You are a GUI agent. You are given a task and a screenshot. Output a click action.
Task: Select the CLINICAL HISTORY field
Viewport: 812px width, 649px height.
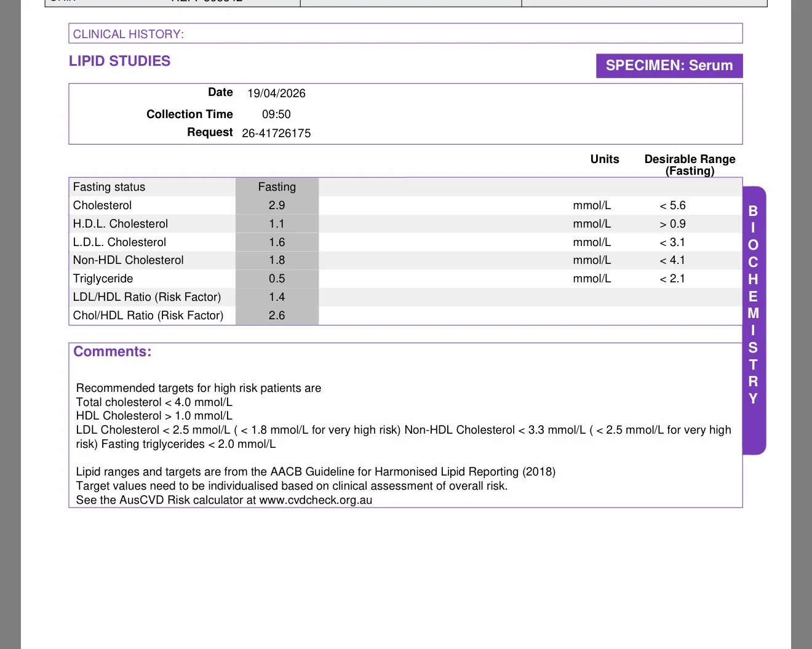[x=405, y=34]
